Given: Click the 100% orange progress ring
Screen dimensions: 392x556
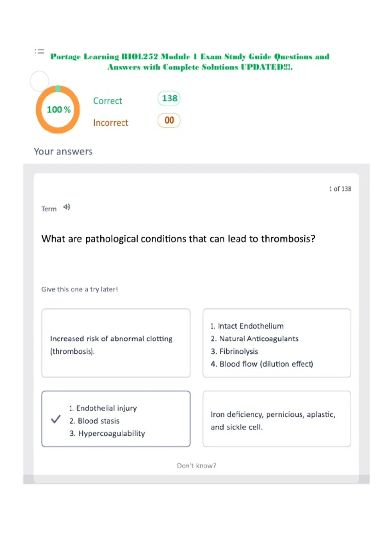Looking at the screenshot, I should coord(58,110).
